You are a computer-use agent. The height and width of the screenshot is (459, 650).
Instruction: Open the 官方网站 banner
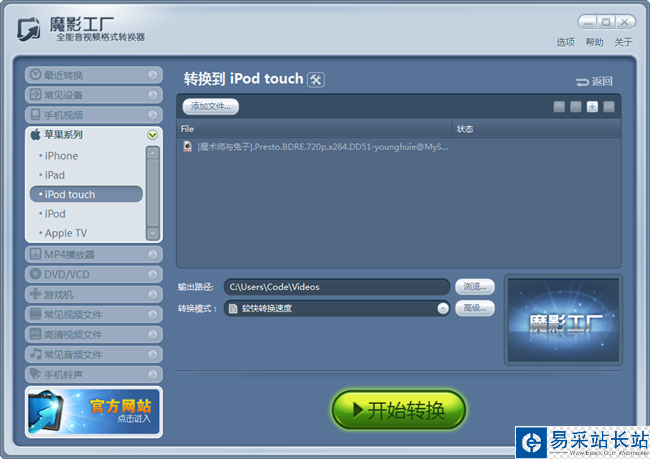[x=94, y=412]
